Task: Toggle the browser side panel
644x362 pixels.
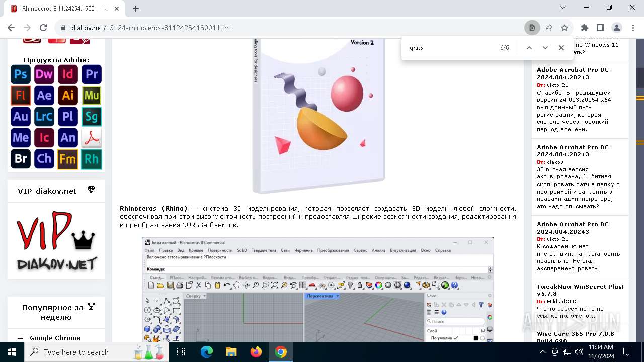Action: pos(601,28)
